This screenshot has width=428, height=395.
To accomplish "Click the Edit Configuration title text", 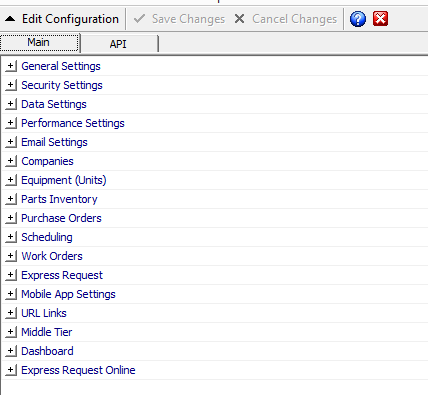I will pyautogui.click(x=70, y=19).
